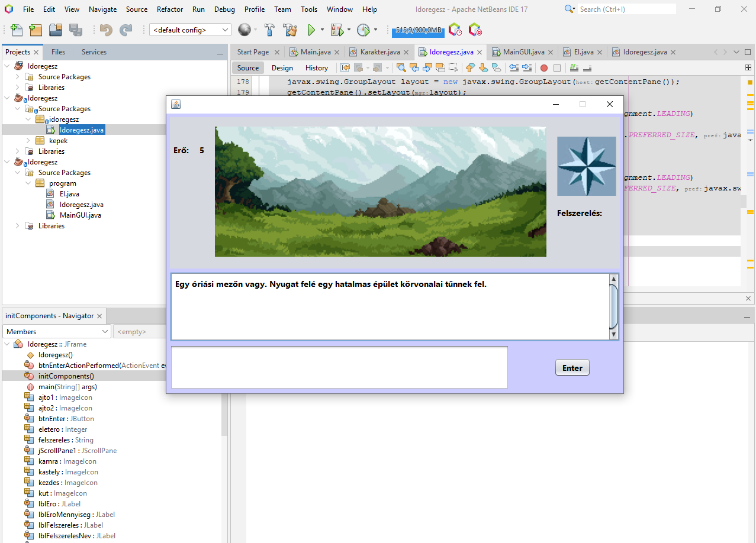This screenshot has width=756, height=543.
Task: Start debugging with the Debug Project icon
Action: click(x=337, y=30)
